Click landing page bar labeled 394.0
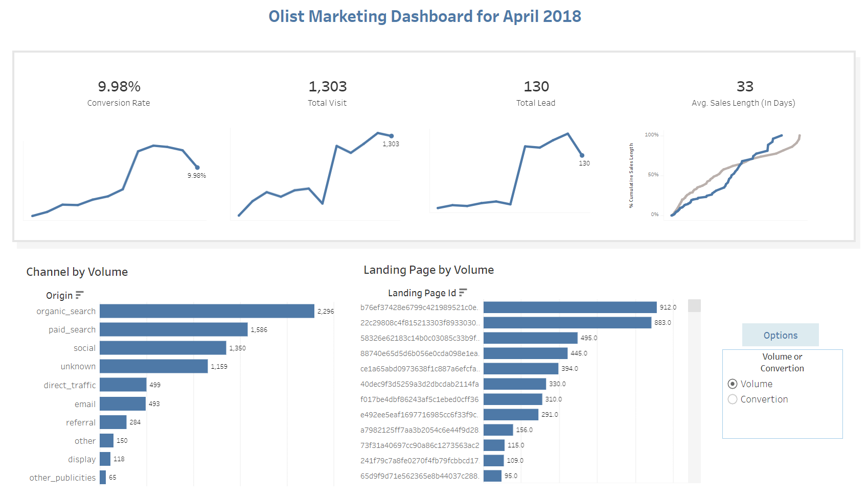 [x=521, y=368]
